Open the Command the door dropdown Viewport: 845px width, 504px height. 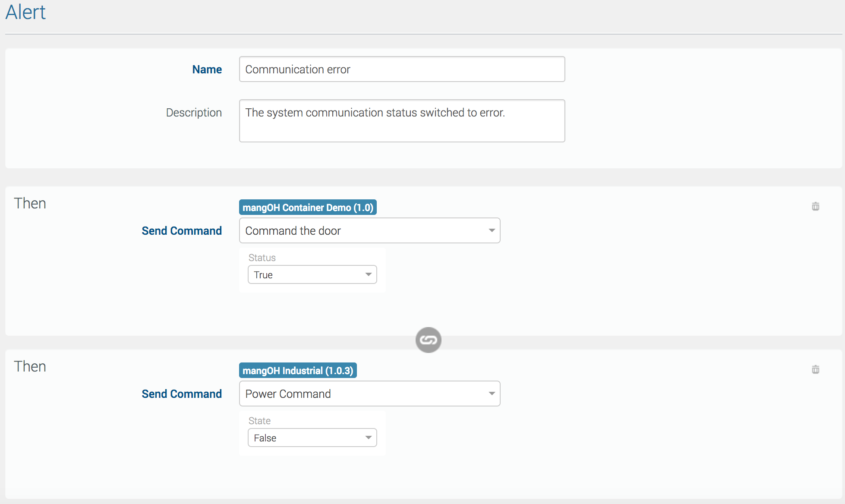coord(369,230)
